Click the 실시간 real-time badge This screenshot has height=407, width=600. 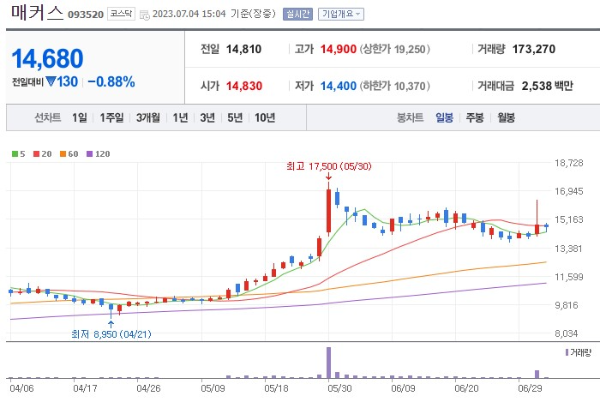tap(298, 14)
